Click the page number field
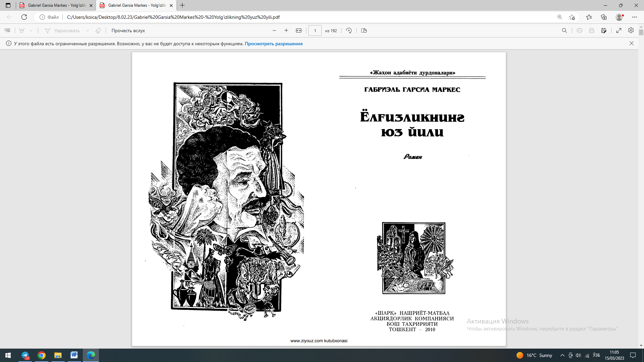The image size is (644, 362). click(315, 31)
